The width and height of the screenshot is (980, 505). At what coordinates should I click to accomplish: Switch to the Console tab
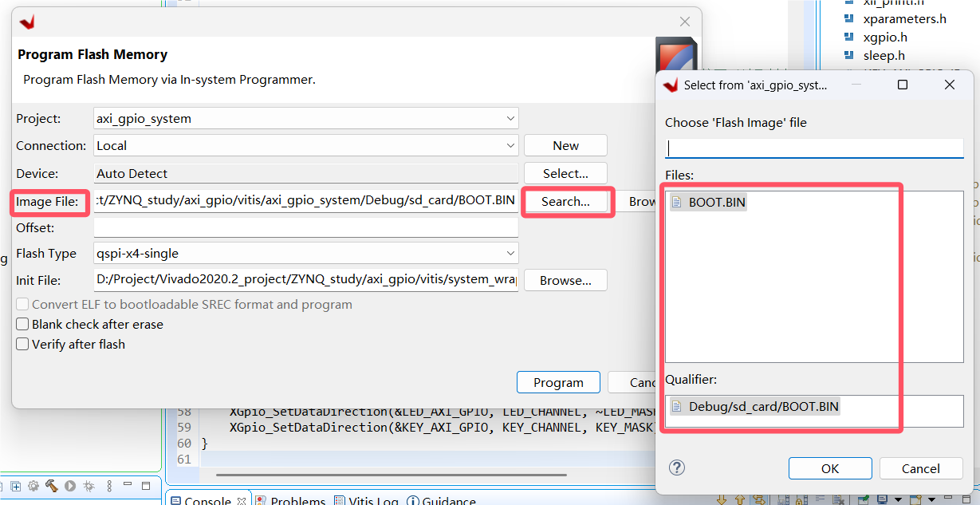(208, 501)
